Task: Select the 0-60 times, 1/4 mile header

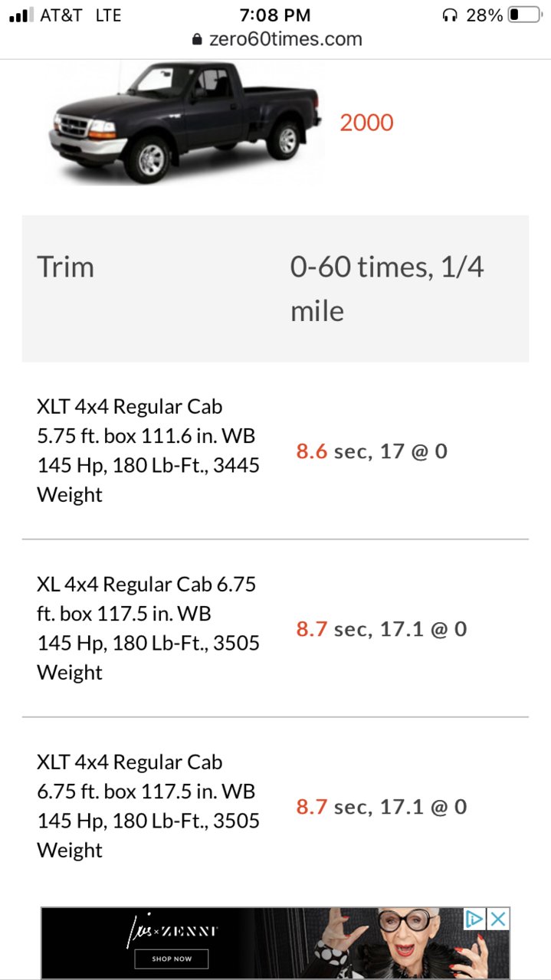Action: [x=387, y=289]
